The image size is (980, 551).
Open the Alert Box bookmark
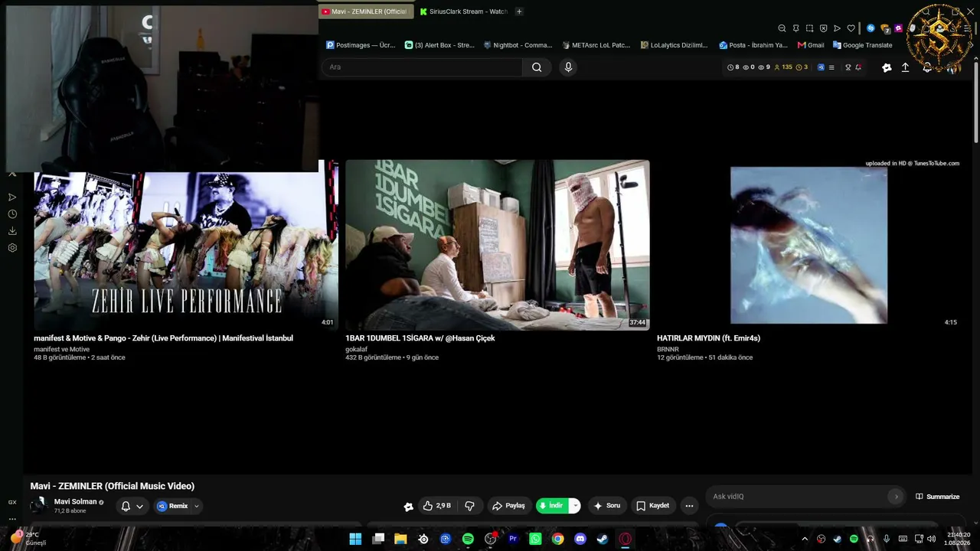pos(439,45)
